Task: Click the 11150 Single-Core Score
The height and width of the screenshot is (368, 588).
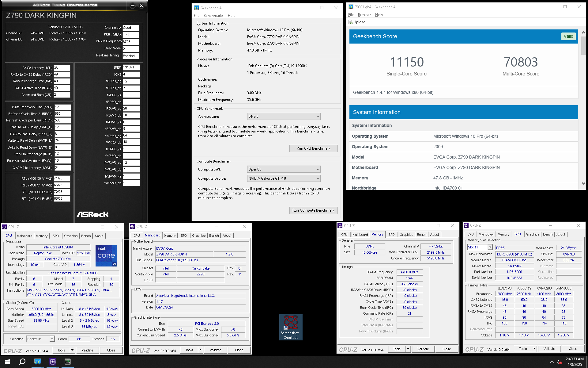Action: 406,62
